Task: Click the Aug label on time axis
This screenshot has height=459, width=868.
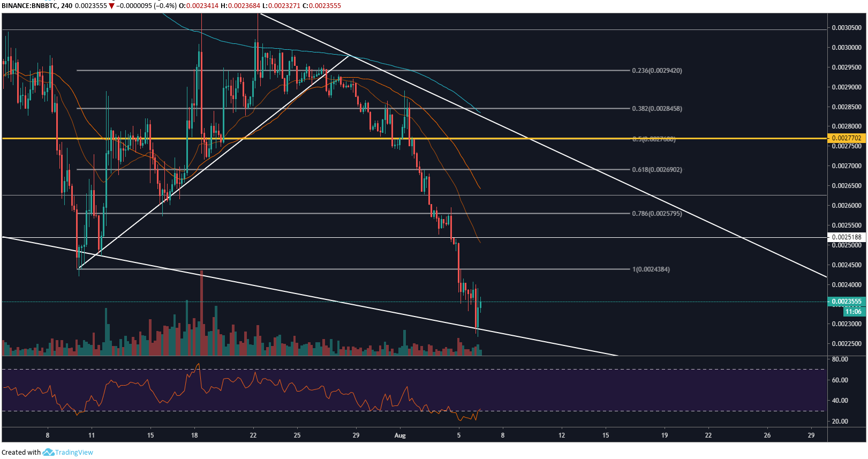Action: click(x=400, y=435)
